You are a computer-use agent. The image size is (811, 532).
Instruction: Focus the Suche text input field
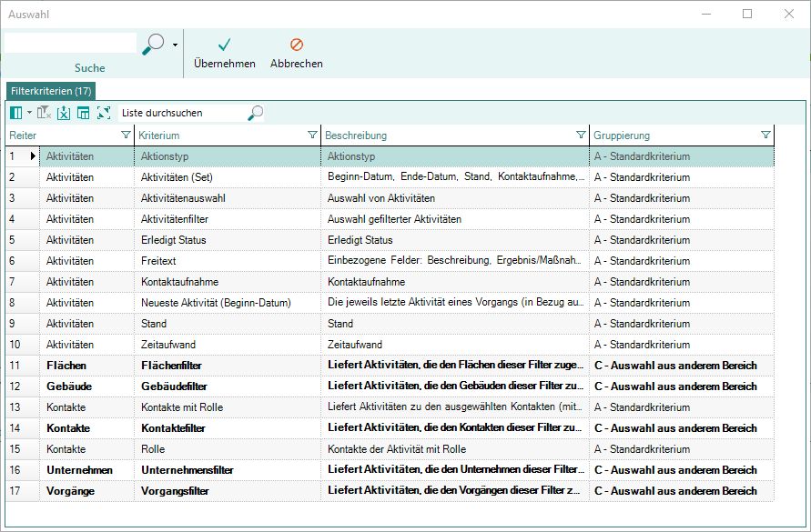[70, 43]
